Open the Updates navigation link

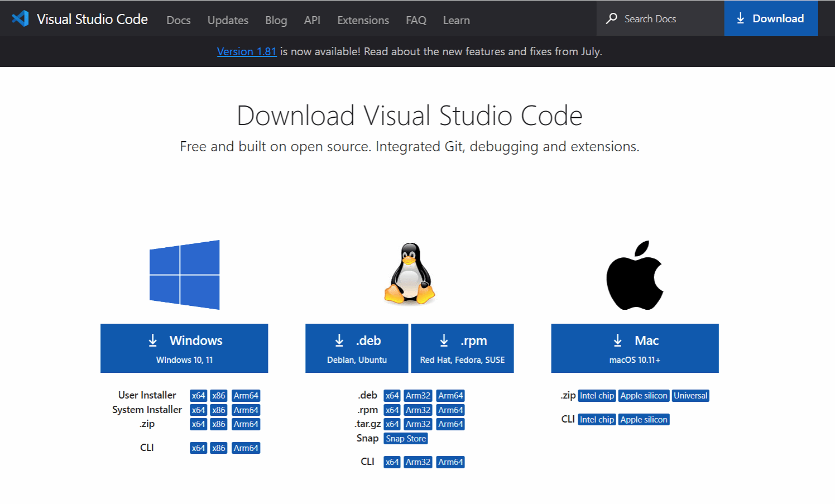pyautogui.click(x=228, y=20)
